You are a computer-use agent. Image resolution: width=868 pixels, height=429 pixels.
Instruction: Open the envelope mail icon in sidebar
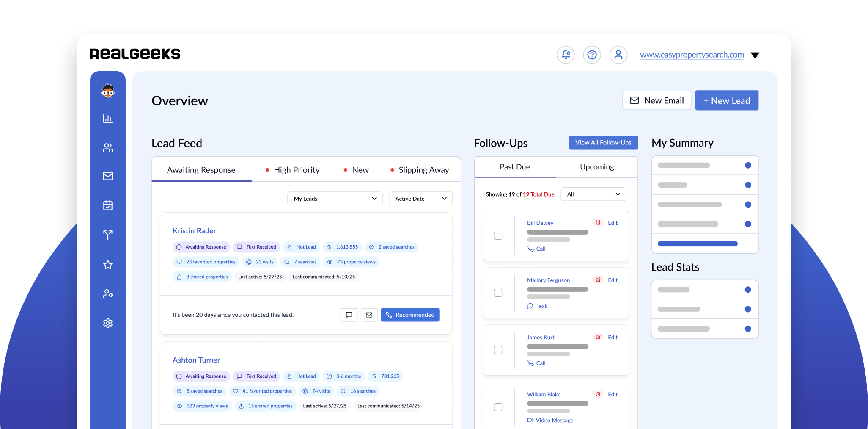[108, 176]
